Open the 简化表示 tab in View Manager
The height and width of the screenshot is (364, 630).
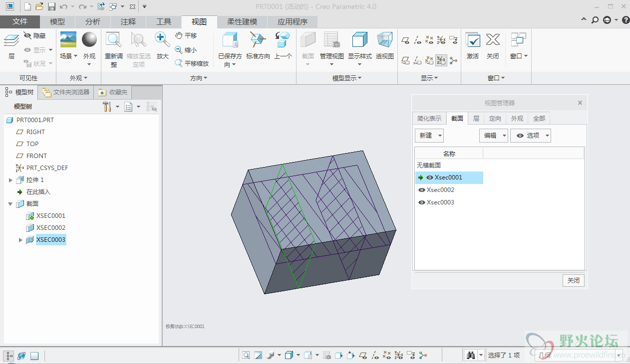[x=429, y=118]
